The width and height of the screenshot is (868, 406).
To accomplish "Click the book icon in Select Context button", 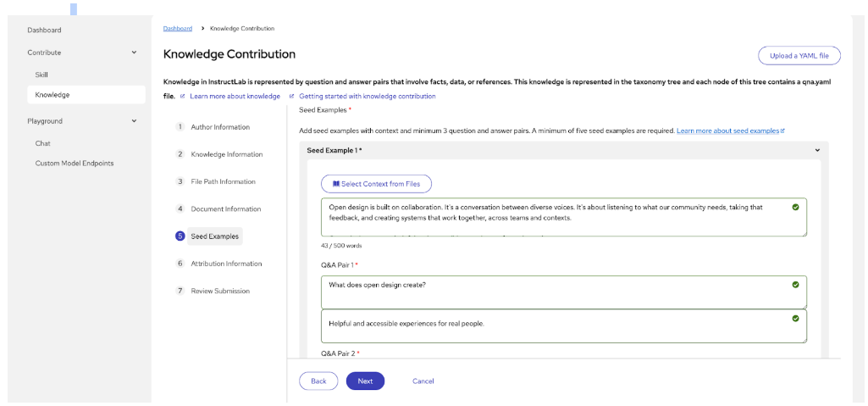I will pos(335,184).
